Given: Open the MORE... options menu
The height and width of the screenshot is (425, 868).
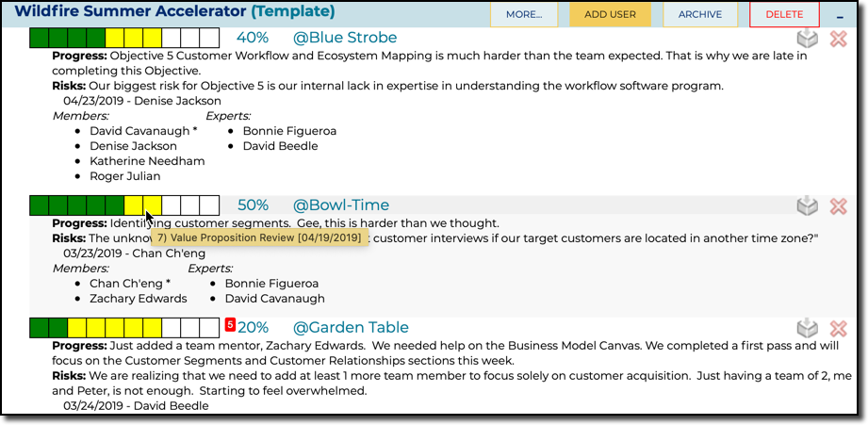Looking at the screenshot, I should pyautogui.click(x=524, y=15).
